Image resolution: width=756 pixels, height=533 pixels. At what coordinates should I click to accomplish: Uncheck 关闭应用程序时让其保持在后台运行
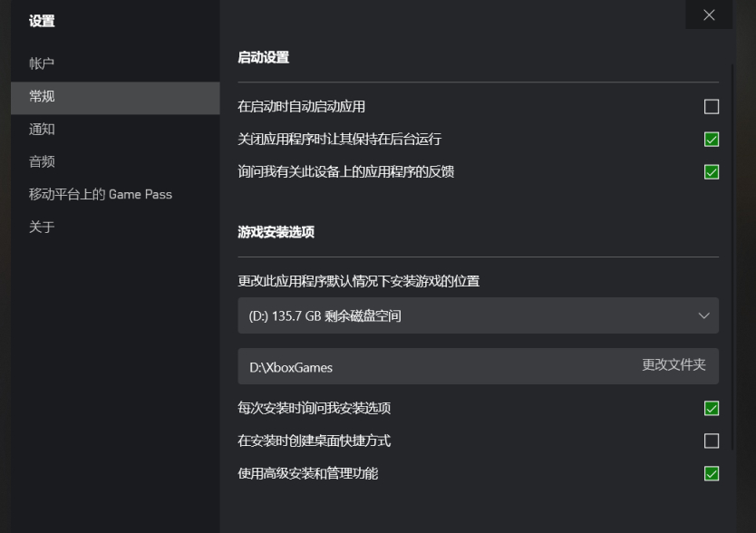click(x=712, y=140)
